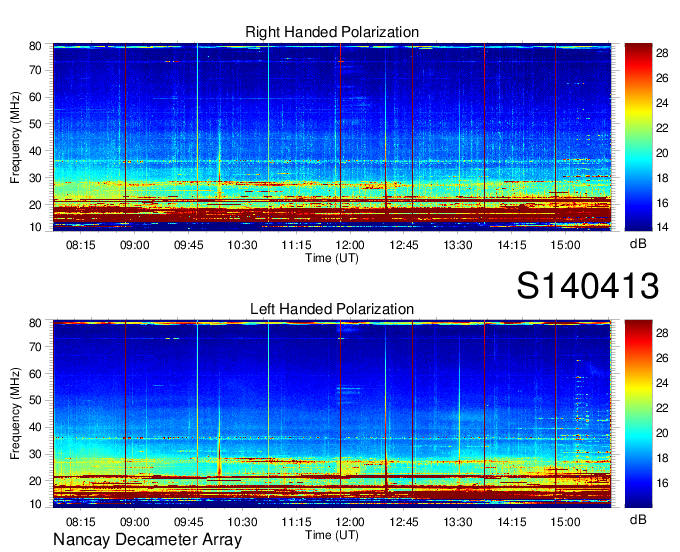The height and width of the screenshot is (552, 680).
Task: Click the 16 value on the lower colorbar
Action: click(x=662, y=483)
